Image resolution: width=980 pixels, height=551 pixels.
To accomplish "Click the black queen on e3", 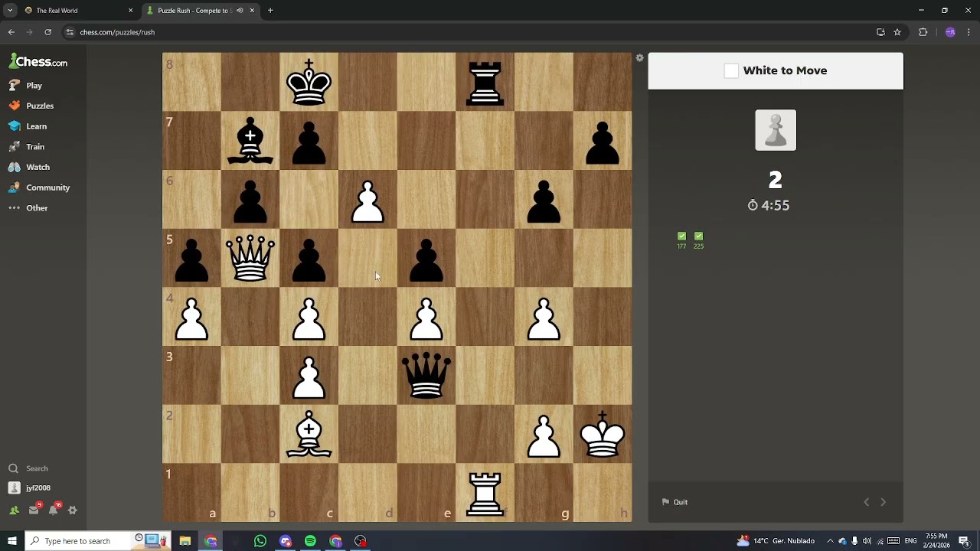I will (426, 375).
